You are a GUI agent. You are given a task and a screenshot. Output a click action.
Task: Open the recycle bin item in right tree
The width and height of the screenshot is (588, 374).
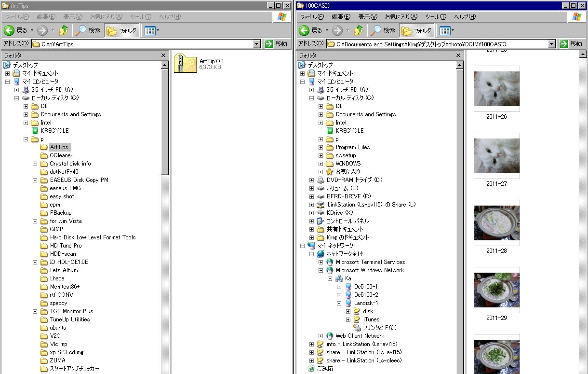(x=311, y=369)
